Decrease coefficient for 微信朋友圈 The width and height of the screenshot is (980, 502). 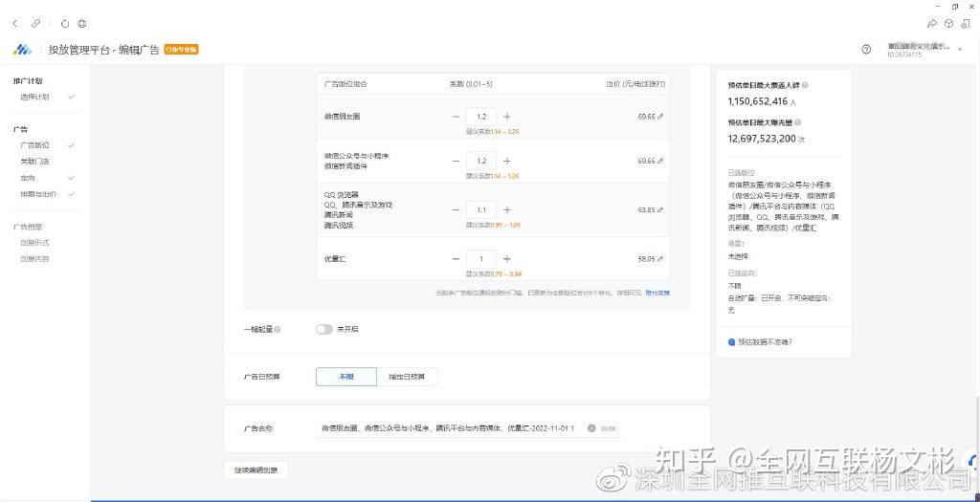point(456,117)
